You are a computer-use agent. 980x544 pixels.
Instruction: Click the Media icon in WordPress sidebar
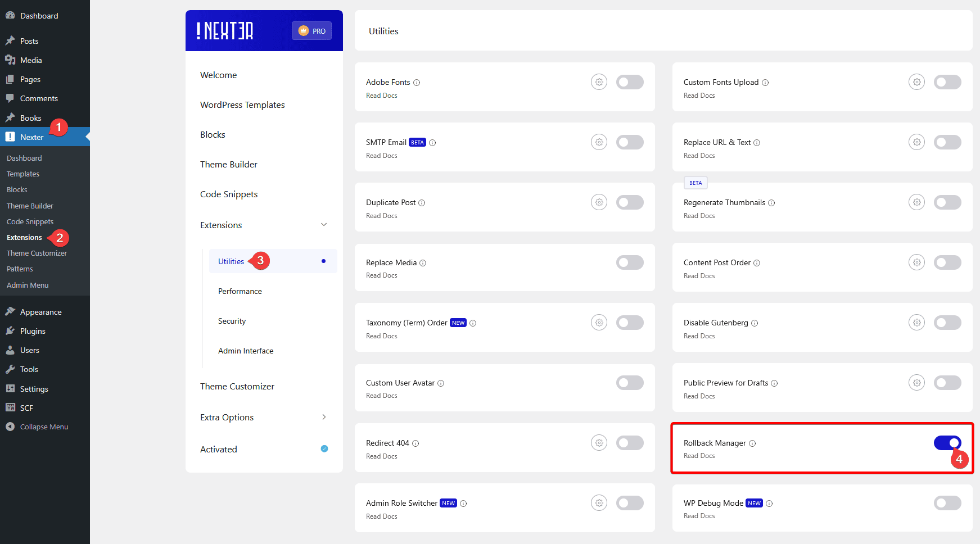tap(10, 60)
